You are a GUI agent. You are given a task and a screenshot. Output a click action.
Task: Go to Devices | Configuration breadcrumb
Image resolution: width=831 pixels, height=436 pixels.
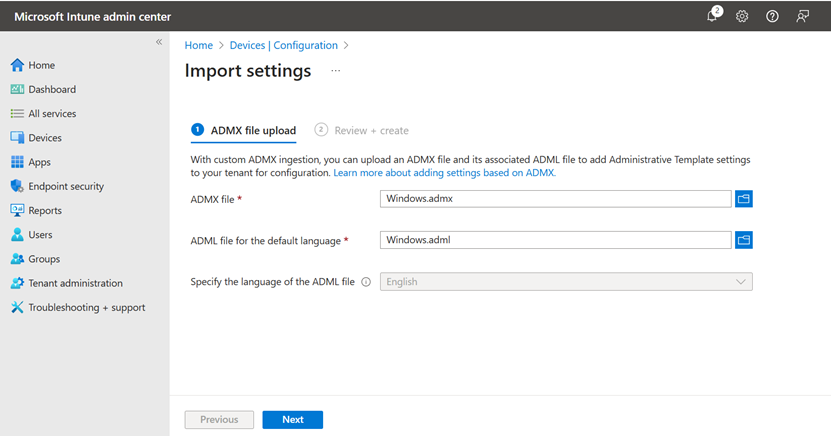click(x=282, y=45)
